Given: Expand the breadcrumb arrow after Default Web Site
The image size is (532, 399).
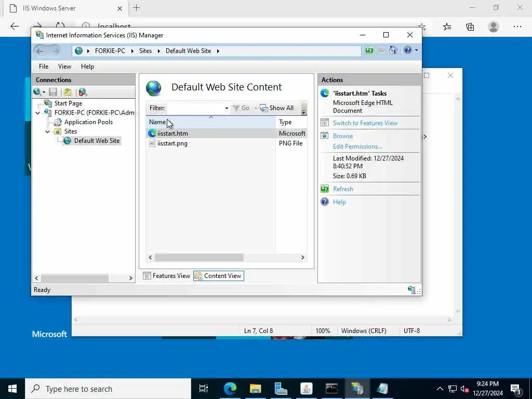Looking at the screenshot, I should click(218, 51).
